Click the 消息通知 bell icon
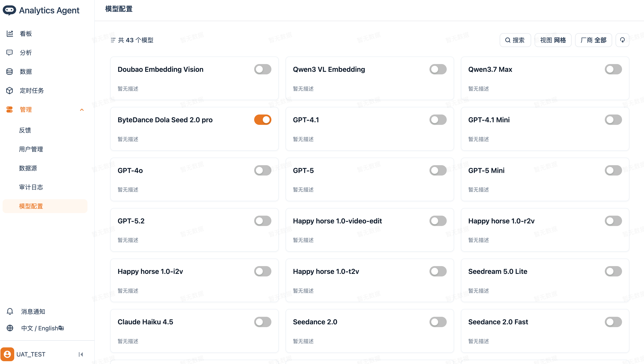The width and height of the screenshot is (644, 364). coord(10,311)
